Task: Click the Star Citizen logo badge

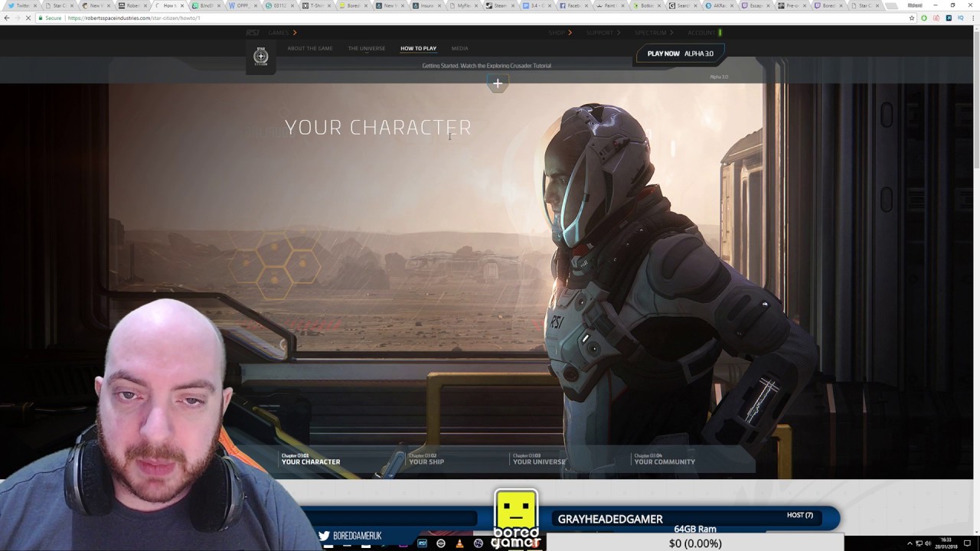Action: pos(261,56)
